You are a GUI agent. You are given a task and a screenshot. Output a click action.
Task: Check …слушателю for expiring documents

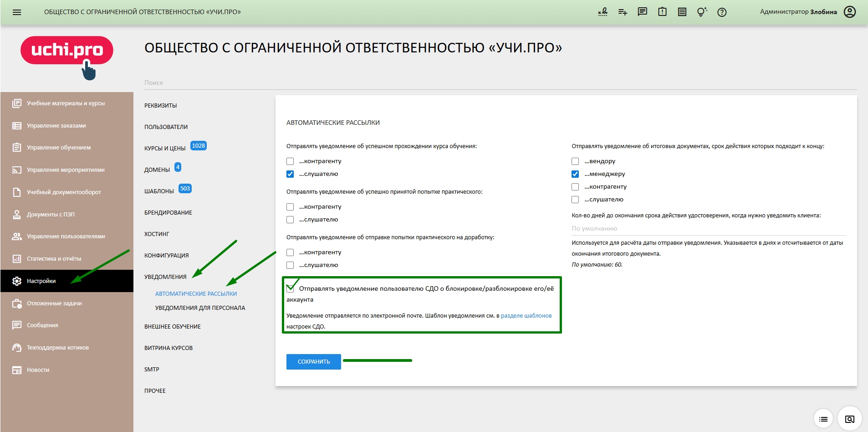[x=575, y=200]
